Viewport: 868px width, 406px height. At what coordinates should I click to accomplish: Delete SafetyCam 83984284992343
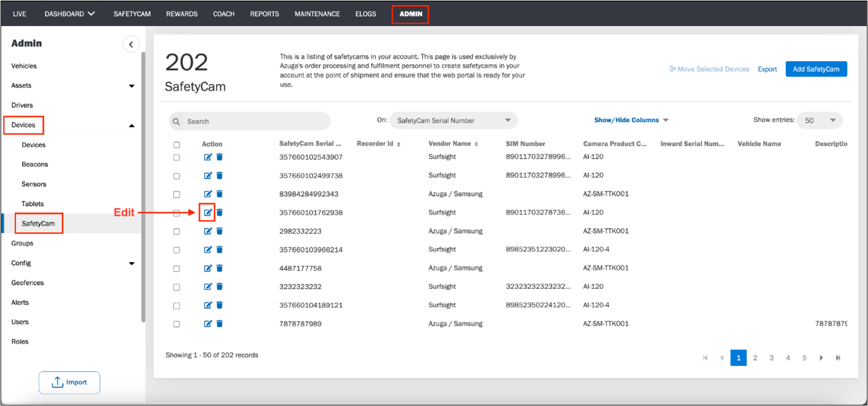click(219, 194)
